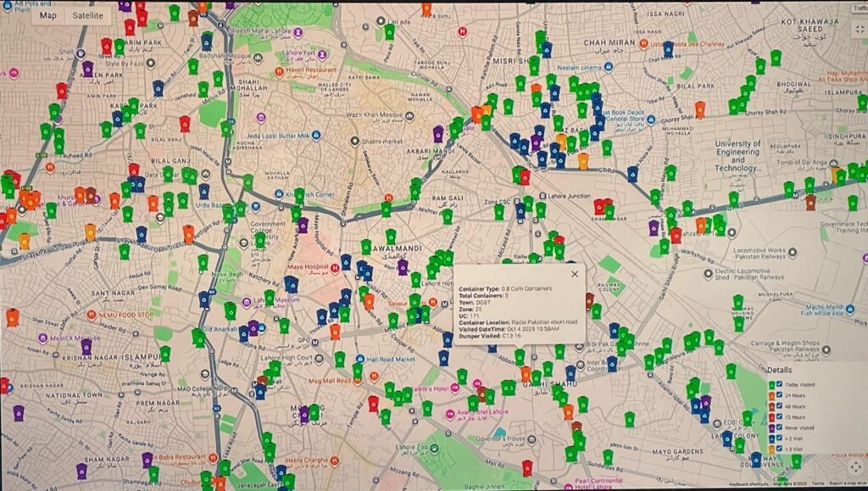Image resolution: width=868 pixels, height=491 pixels.
Task: Click the map camera pan control icon
Action: click(854, 467)
